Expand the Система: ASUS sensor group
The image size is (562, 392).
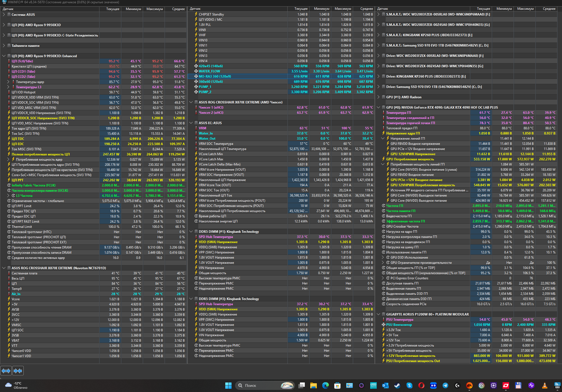click(x=4, y=15)
